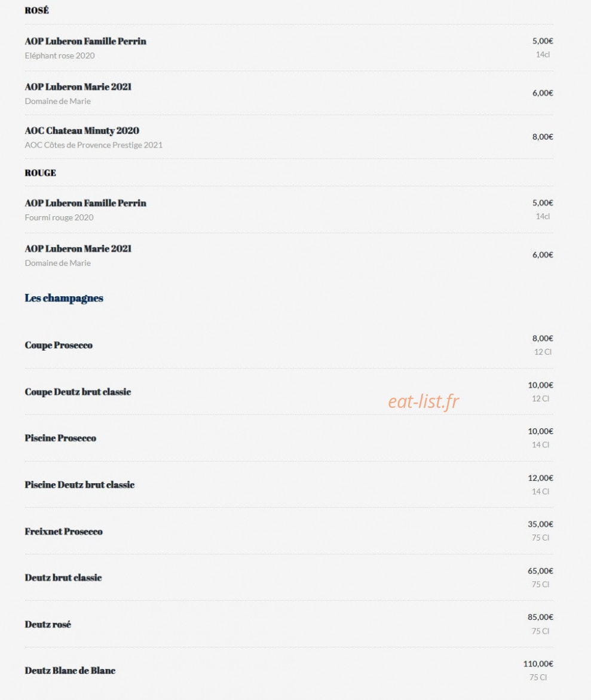Open the Les champagnes heading
This screenshot has height=700, width=591.
tap(64, 298)
